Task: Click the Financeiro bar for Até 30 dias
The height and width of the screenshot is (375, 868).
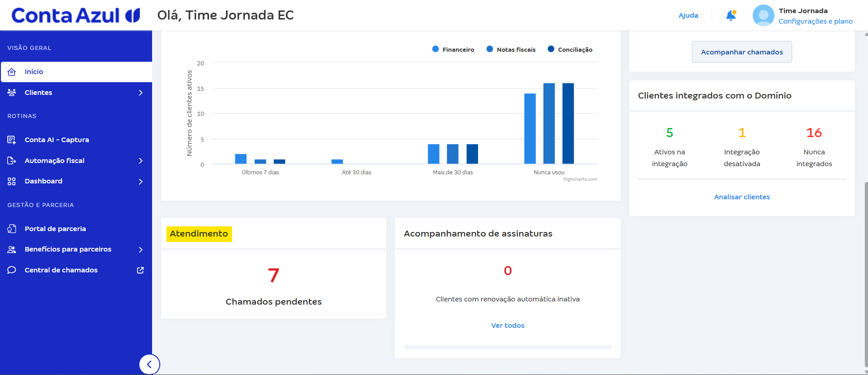Action: click(x=337, y=162)
